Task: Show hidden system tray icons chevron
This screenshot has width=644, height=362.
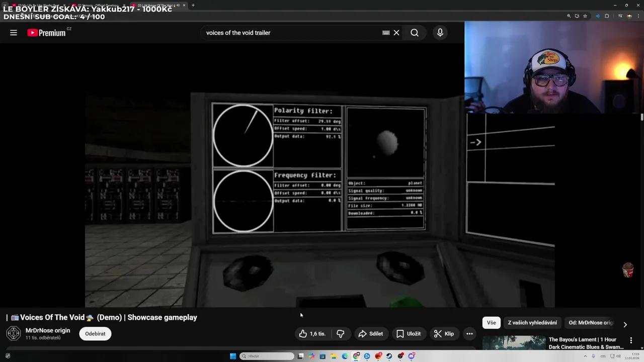Action: click(x=585, y=356)
